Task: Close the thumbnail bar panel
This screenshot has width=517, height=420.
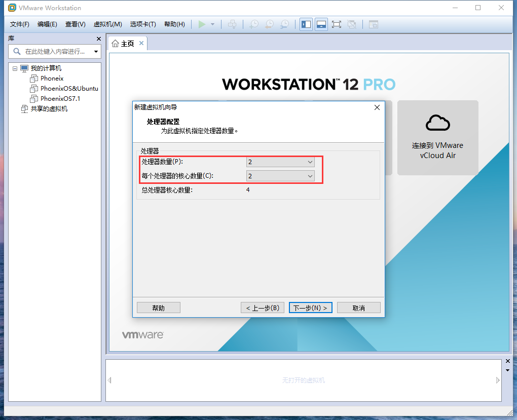Action: 508,361
